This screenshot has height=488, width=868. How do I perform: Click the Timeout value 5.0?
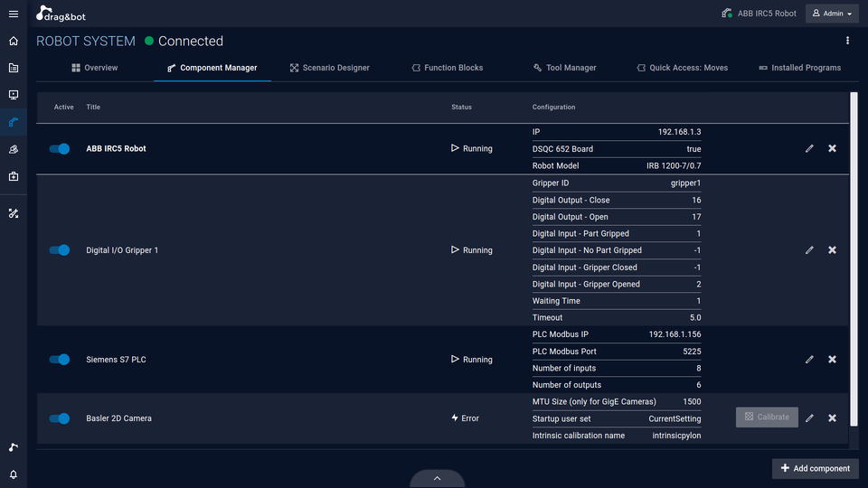tap(695, 317)
